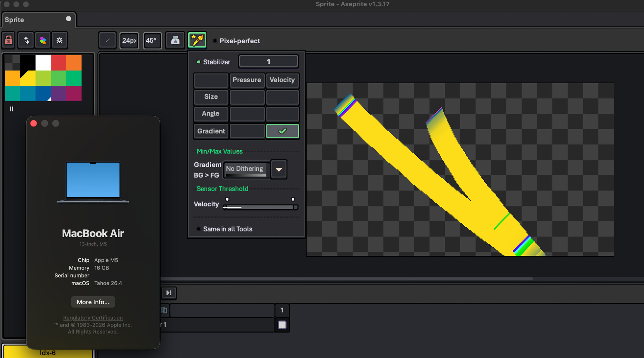Toggle the dynamics brush star icon

197,41
